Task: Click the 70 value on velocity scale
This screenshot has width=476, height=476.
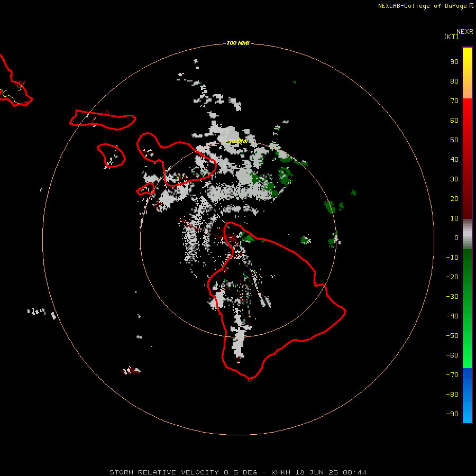Action: (x=454, y=101)
